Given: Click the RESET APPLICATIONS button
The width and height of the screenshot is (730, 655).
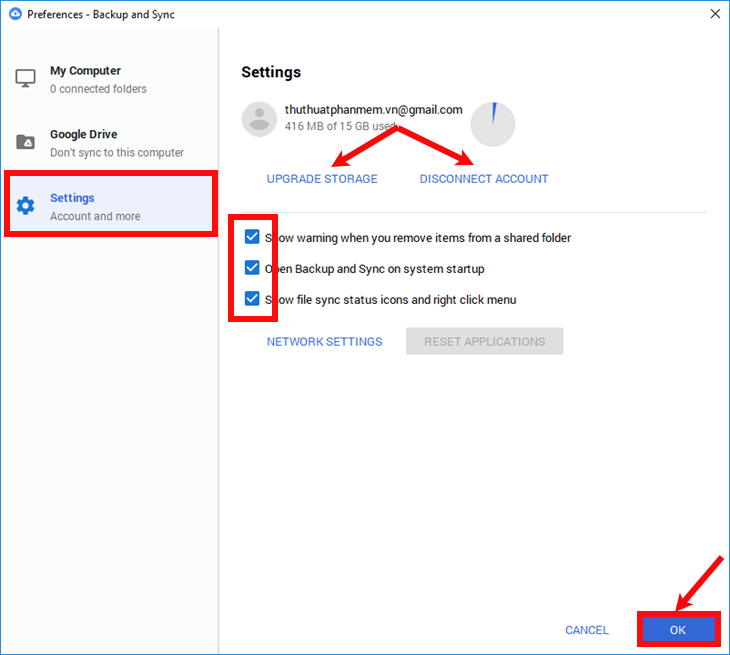Looking at the screenshot, I should coord(485,341).
